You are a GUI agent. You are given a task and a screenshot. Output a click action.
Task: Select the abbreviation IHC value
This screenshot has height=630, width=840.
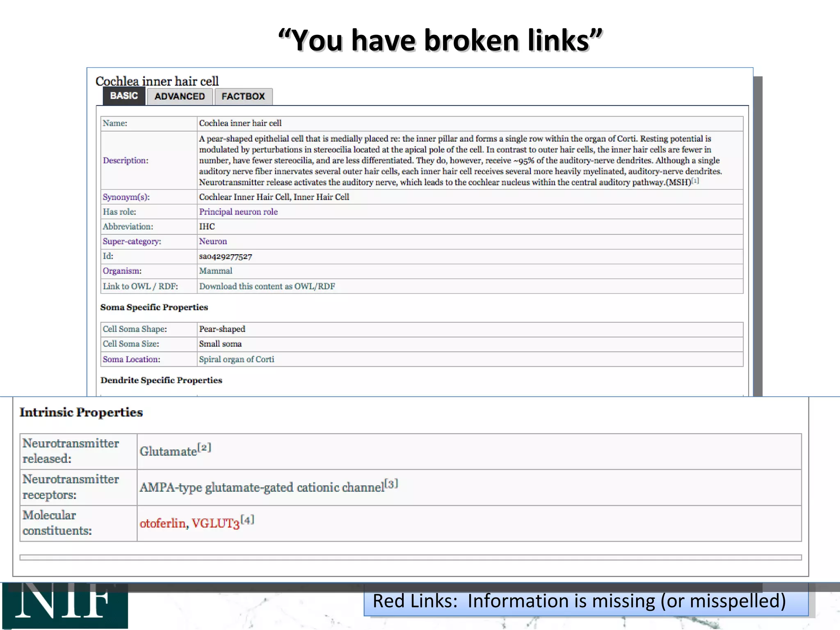(x=207, y=226)
